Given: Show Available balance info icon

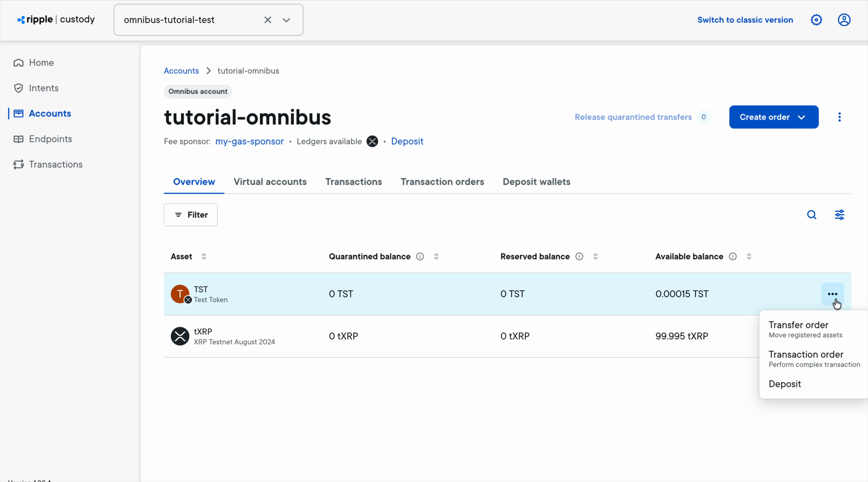Looking at the screenshot, I should point(733,256).
